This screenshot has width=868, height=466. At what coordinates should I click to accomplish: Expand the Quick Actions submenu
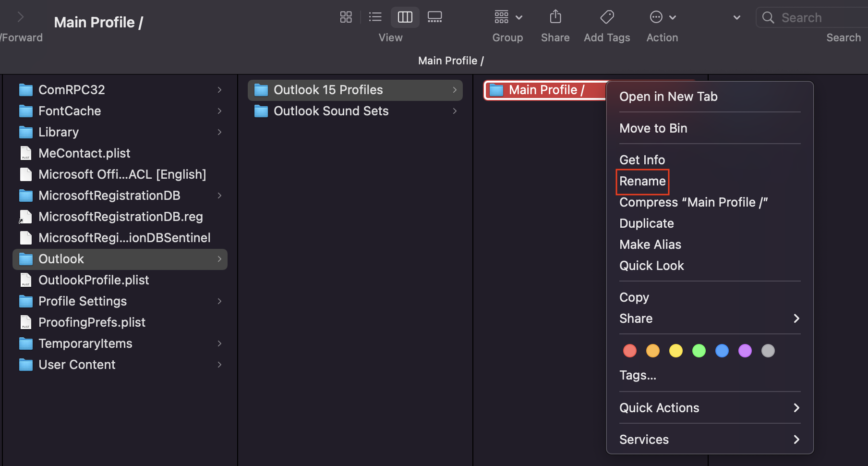click(709, 408)
